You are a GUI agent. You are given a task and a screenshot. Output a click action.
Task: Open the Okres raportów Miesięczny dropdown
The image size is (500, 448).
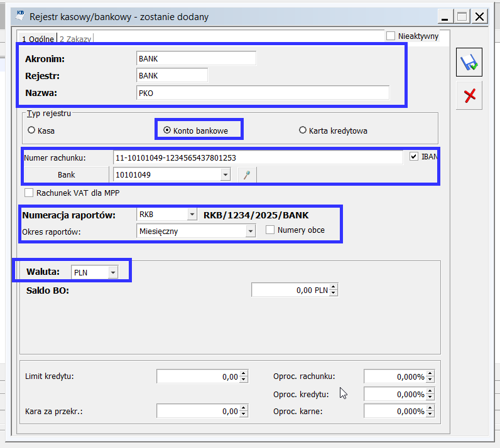[250, 231]
